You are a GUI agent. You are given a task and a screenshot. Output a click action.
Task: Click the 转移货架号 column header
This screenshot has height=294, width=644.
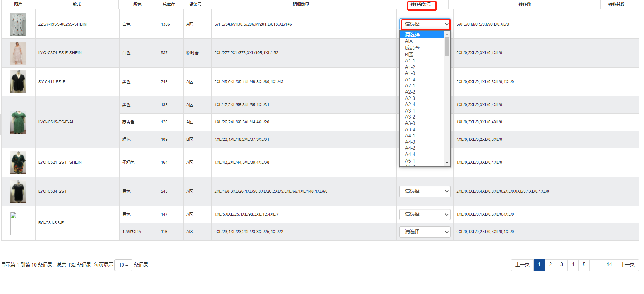[421, 5]
